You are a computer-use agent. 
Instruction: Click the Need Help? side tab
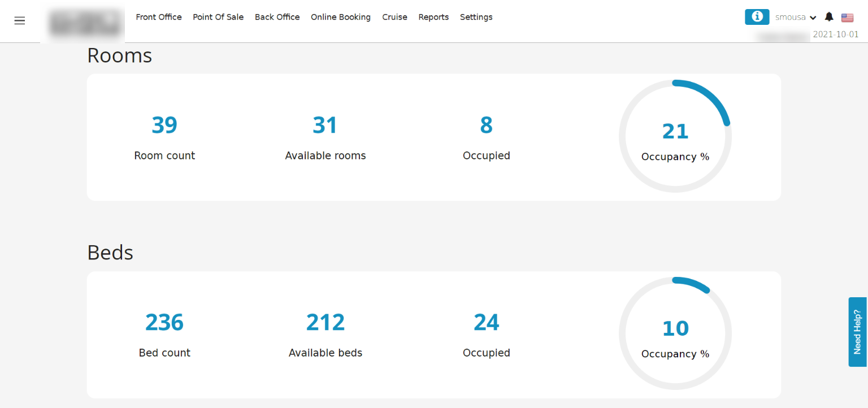point(857,332)
